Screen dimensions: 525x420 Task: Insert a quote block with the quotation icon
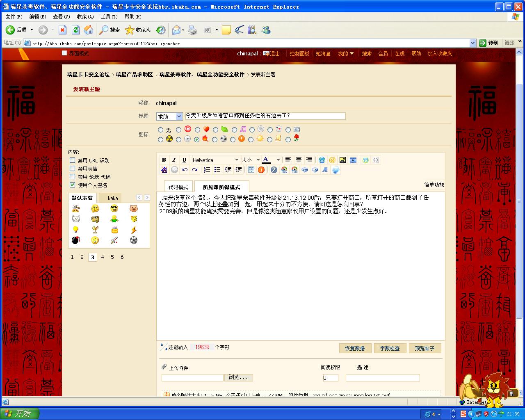[x=365, y=160]
